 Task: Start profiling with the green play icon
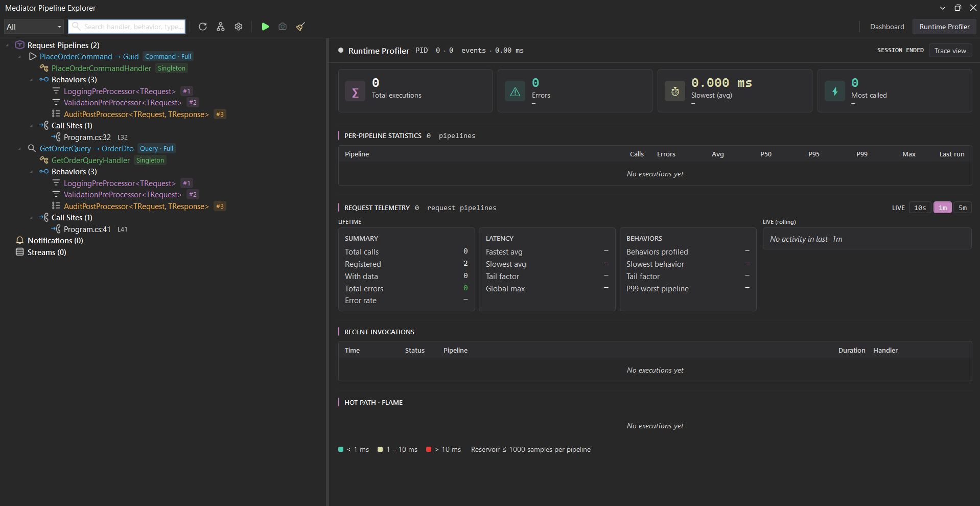(x=265, y=27)
